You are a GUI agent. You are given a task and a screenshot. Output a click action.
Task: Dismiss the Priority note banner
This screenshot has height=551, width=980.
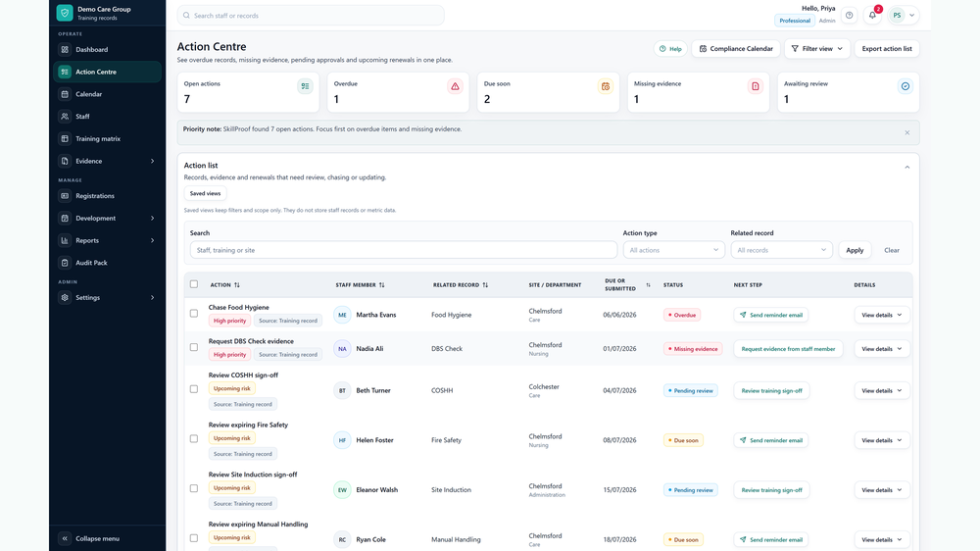pyautogui.click(x=906, y=132)
